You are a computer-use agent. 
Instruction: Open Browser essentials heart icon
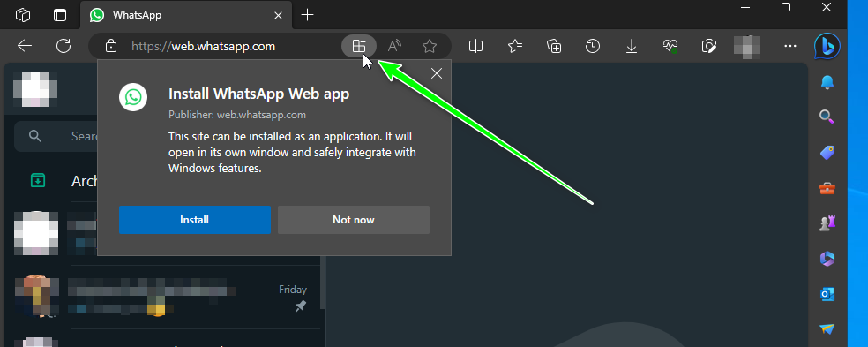point(670,46)
